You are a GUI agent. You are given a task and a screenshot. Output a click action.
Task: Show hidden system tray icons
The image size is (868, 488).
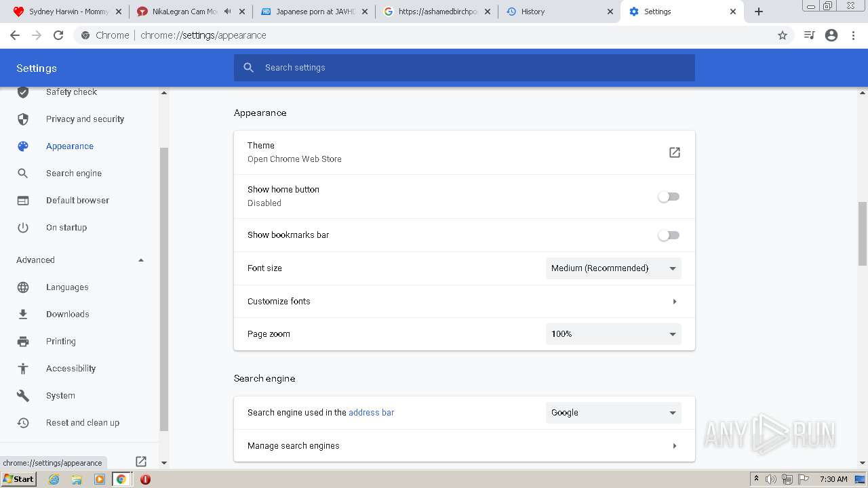(x=756, y=479)
